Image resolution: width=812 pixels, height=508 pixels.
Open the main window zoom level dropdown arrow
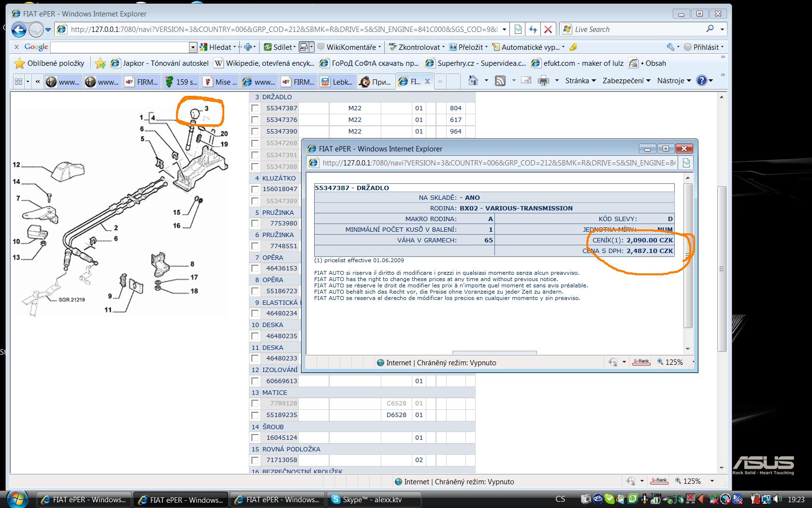pos(712,481)
